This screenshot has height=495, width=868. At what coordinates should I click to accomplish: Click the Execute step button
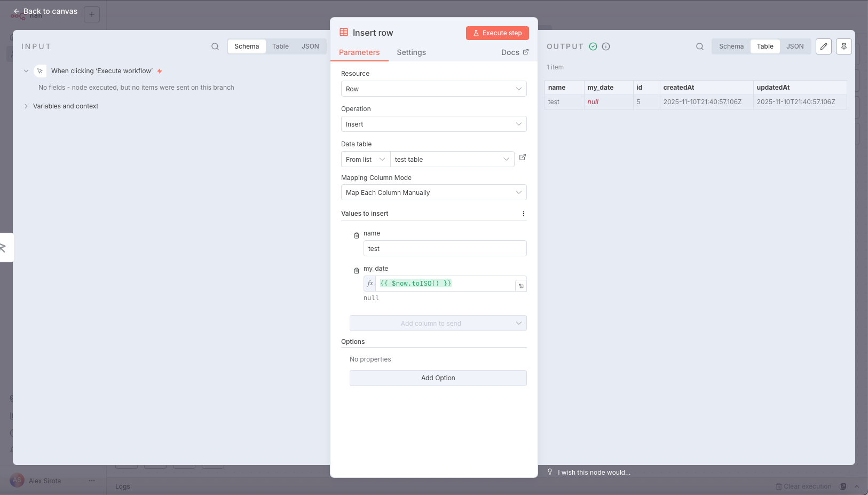pyautogui.click(x=498, y=33)
